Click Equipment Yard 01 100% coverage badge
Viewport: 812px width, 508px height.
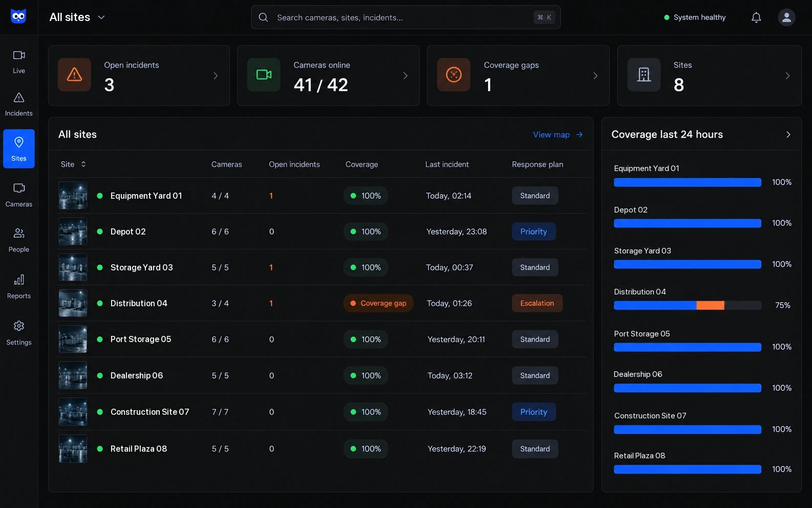366,196
